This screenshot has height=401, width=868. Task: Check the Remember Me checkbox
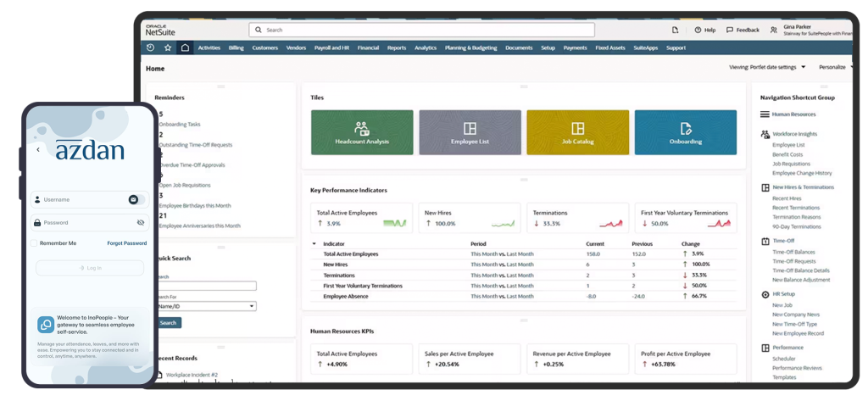pyautogui.click(x=34, y=243)
